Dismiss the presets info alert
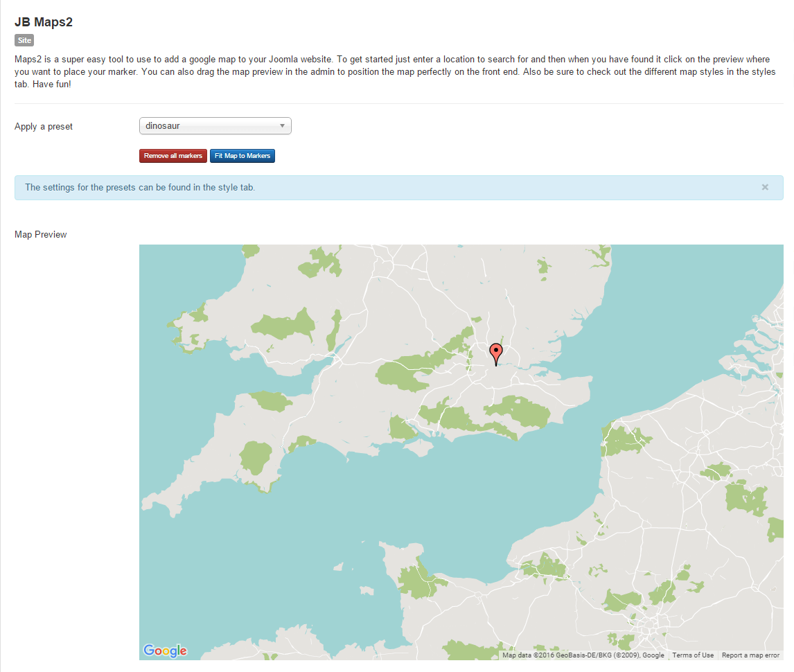 (x=765, y=187)
